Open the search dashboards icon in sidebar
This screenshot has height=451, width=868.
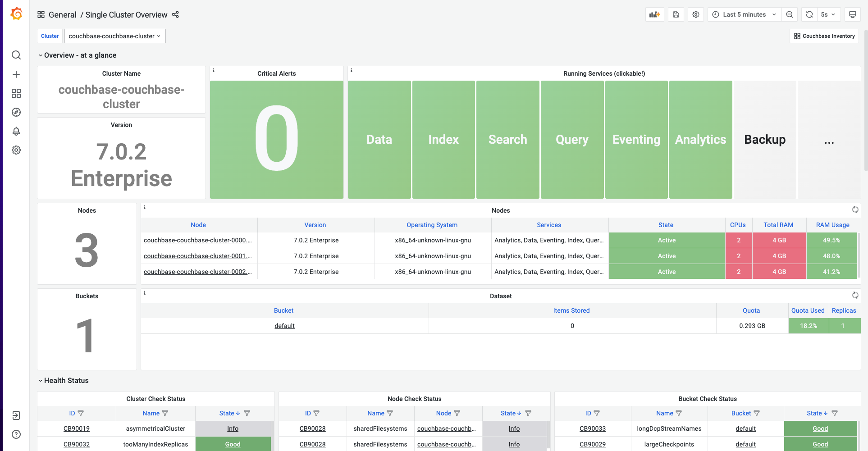16,55
